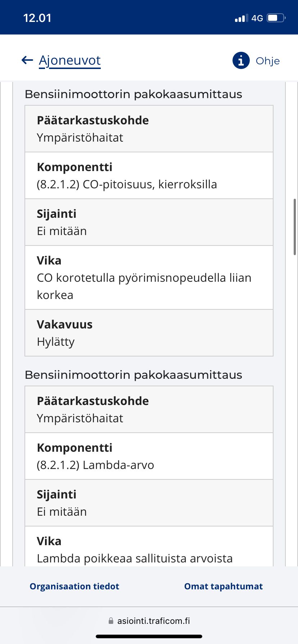Tap the first Bensiinimoottorin pakokaasumittaus heading
This screenshot has height=644, width=298.
coord(134,94)
